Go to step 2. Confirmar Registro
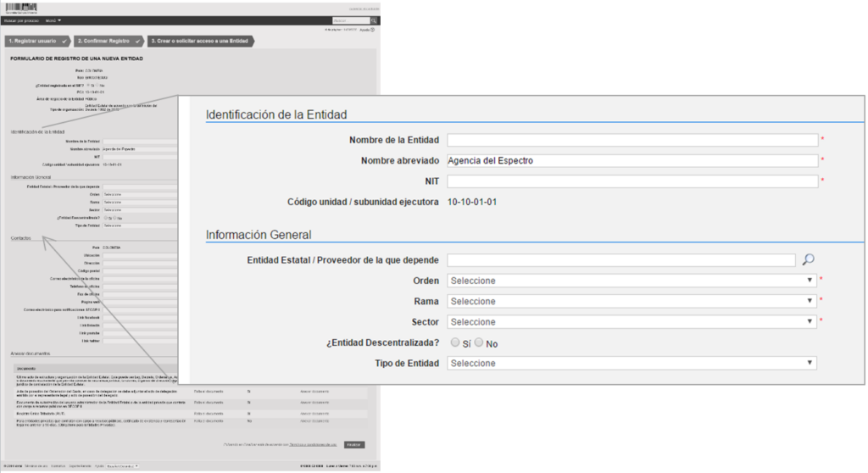Screen dimensions: 868x473 [107, 41]
